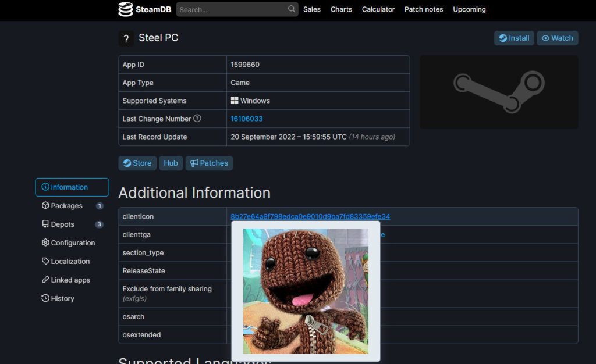The height and width of the screenshot is (364, 596).
Task: Click the search magnifier icon
Action: pos(291,9)
